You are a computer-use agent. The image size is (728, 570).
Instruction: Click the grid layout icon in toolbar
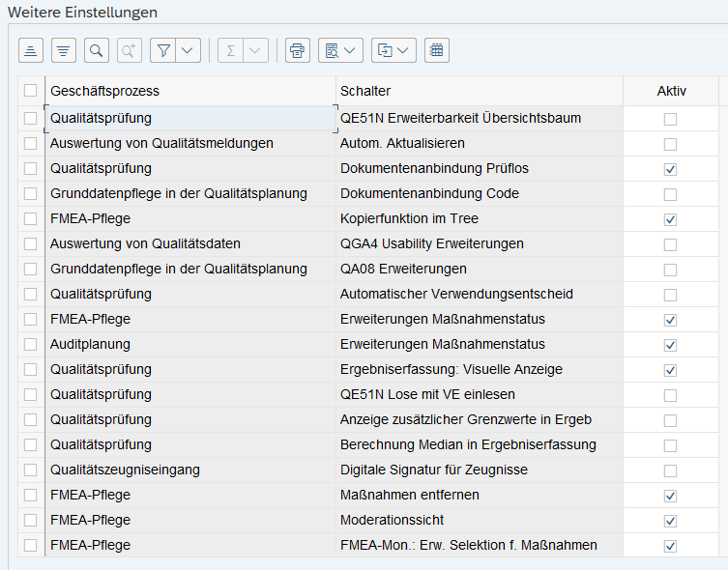(437, 50)
